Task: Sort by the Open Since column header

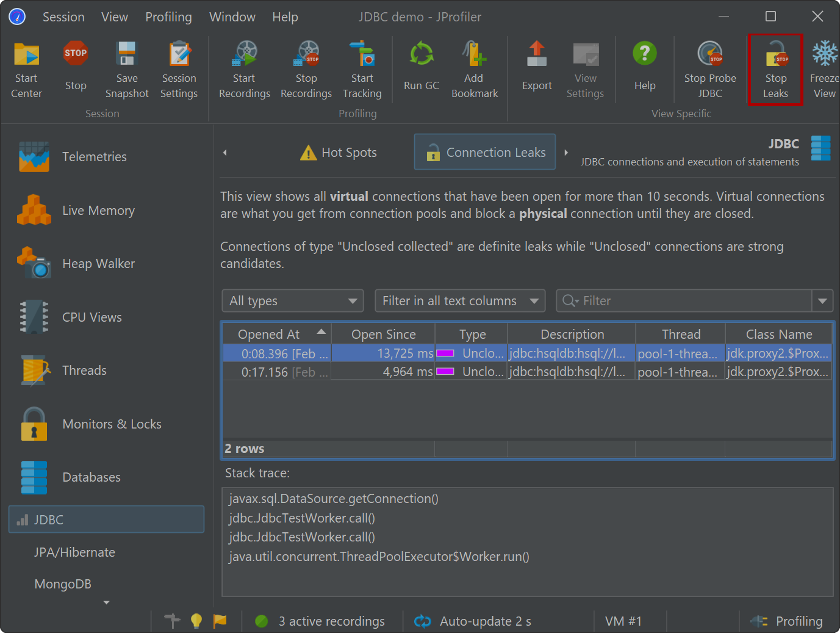Action: (383, 334)
